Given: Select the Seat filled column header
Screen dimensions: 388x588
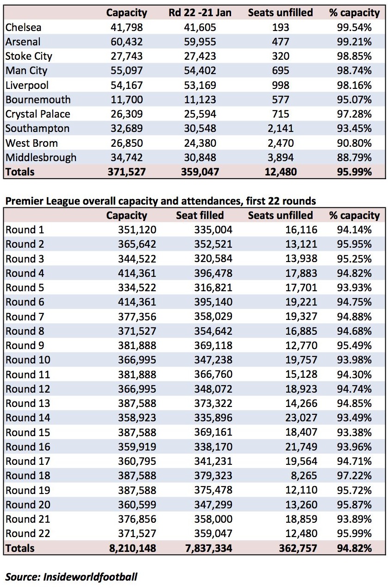Looking at the screenshot, I should (200, 215).
